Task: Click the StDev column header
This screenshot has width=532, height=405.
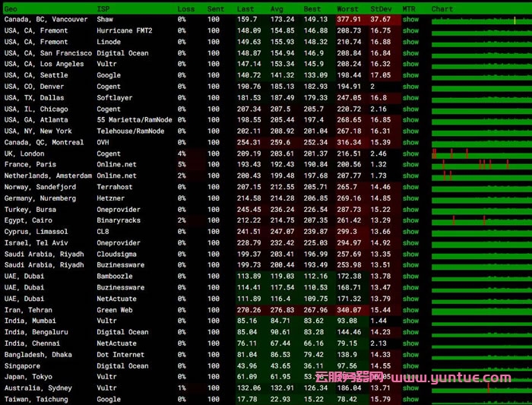Action: [x=382, y=8]
